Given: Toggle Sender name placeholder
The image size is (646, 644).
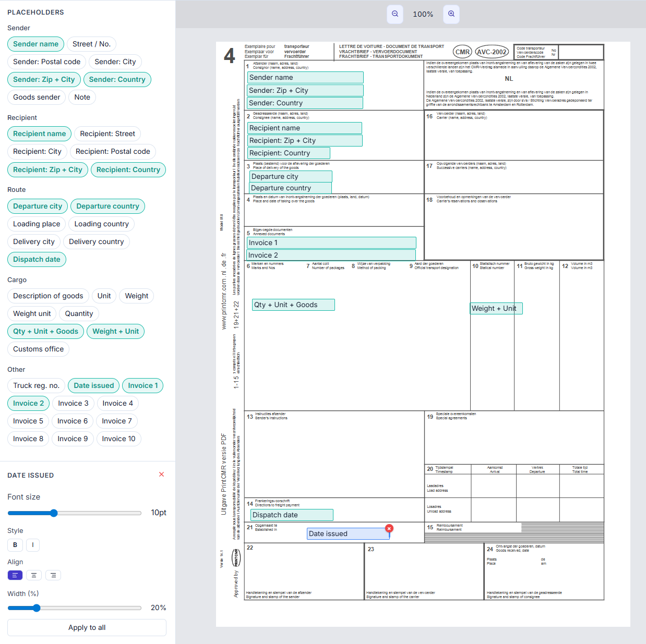Looking at the screenshot, I should (35, 44).
